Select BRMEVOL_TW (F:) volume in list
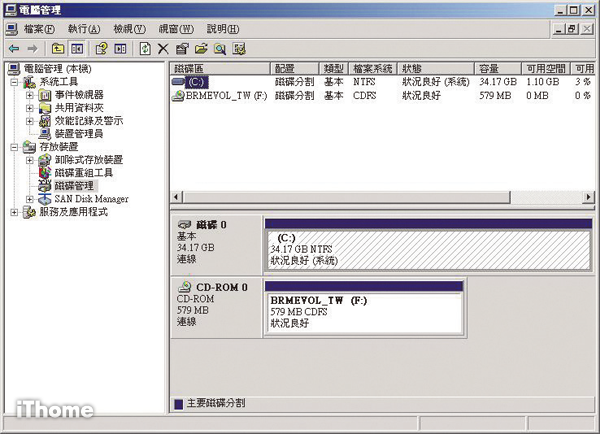This screenshot has width=600, height=434. [x=227, y=95]
